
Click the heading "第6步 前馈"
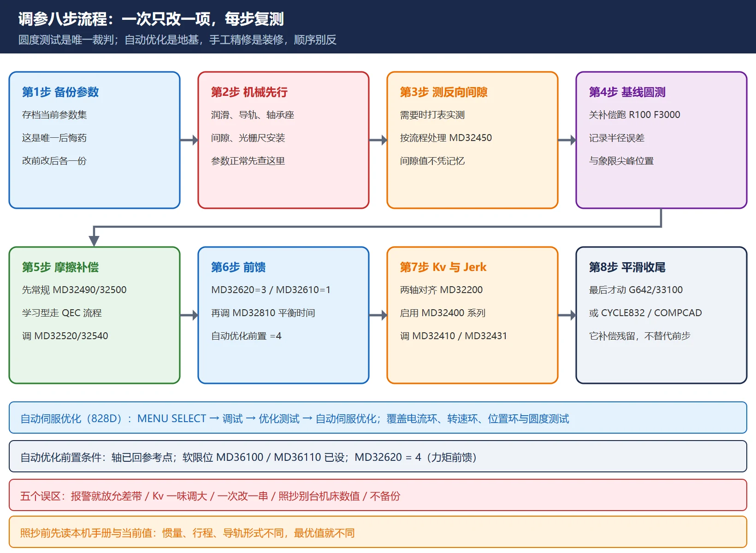(x=238, y=267)
